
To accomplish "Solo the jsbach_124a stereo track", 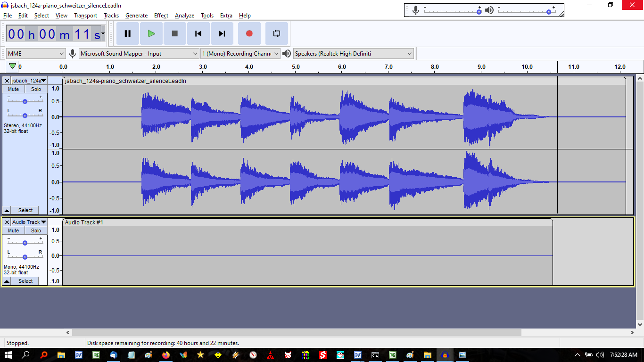I will (36, 89).
